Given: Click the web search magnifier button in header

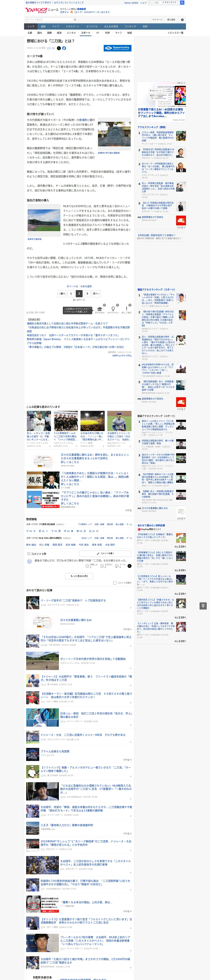Looking at the screenshot, I should (182, 3).
